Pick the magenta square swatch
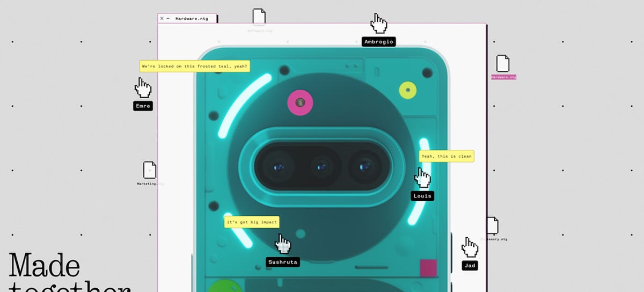Viewport: 644px width, 292px height. tap(428, 267)
